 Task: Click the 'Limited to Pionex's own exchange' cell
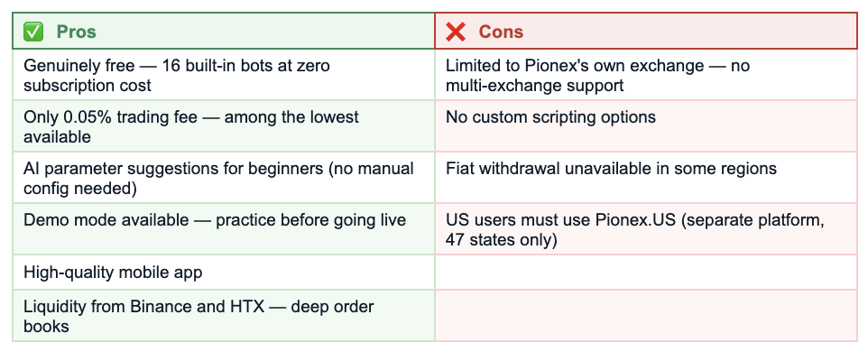646,75
